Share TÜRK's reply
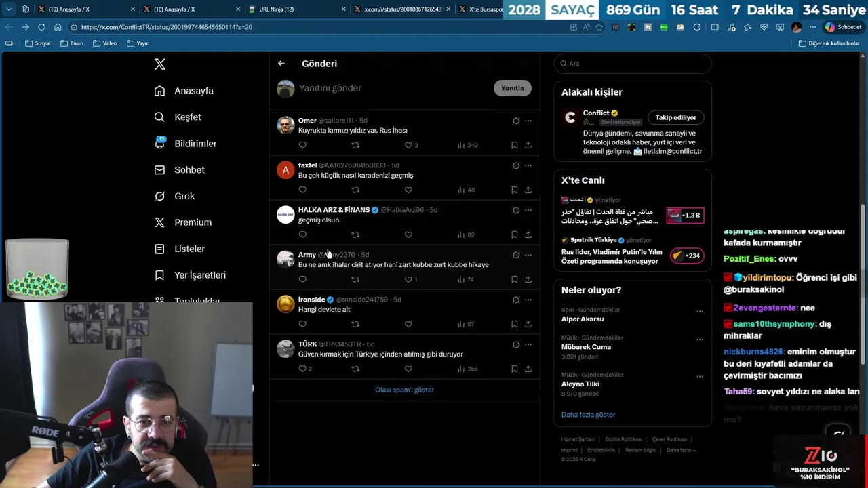Viewport: 868px width, 488px height. point(528,369)
